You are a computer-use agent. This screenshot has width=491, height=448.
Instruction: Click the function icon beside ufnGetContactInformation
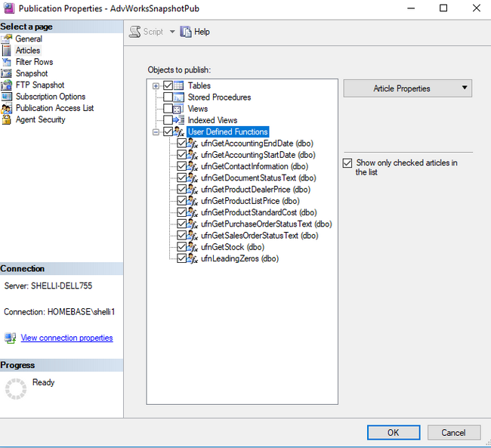tap(193, 166)
